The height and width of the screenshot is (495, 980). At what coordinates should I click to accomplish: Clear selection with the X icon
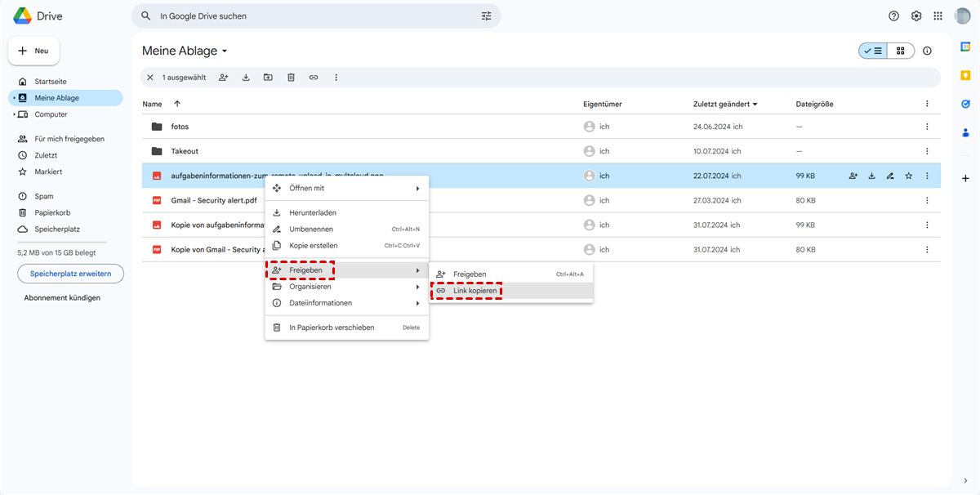[149, 78]
